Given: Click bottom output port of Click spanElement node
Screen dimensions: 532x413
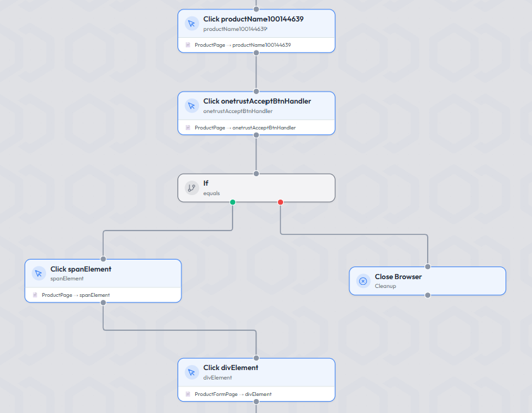Looking at the screenshot, I should click(x=103, y=302).
